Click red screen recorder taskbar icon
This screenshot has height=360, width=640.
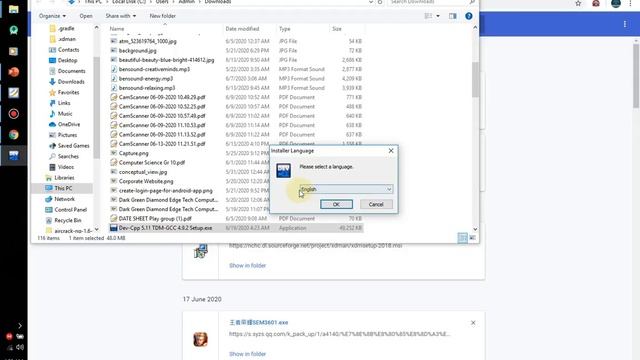click(13, 114)
